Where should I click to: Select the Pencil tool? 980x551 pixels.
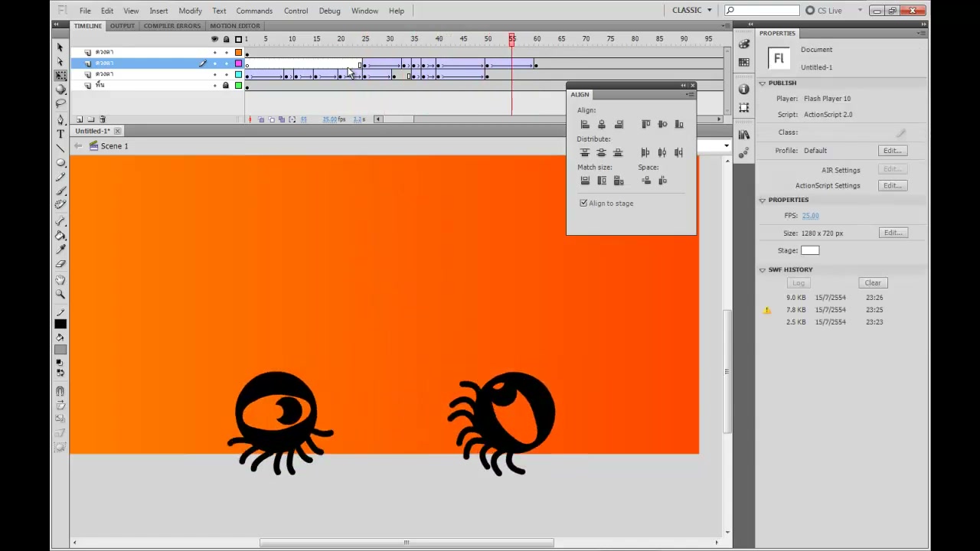point(60,177)
